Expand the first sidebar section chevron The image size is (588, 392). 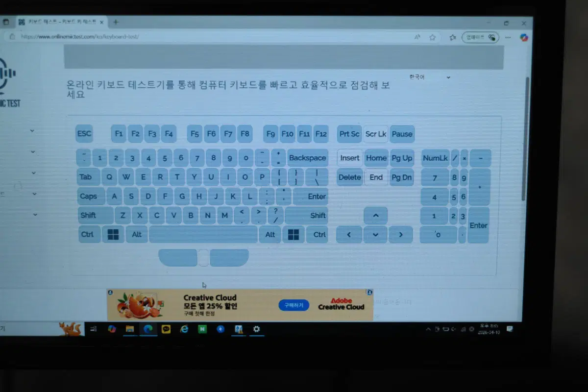tap(32, 130)
